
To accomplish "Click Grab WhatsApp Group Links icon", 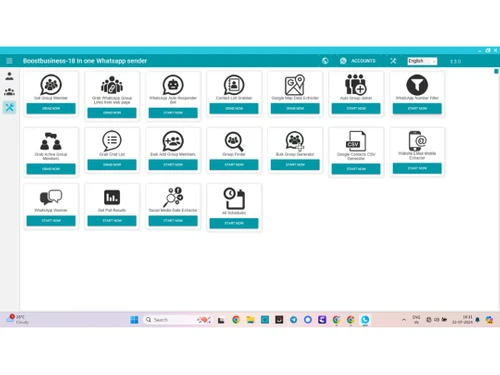I will point(112,85).
